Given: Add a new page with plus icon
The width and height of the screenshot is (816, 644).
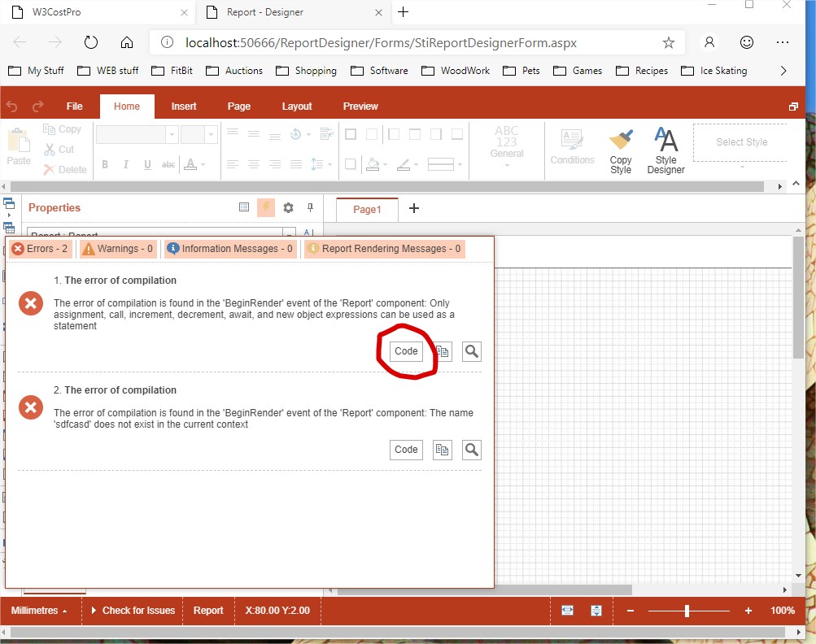Looking at the screenshot, I should coord(414,209).
